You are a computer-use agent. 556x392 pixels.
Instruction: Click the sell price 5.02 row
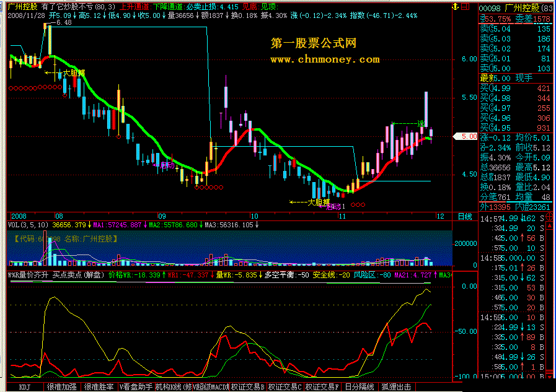[515, 48]
